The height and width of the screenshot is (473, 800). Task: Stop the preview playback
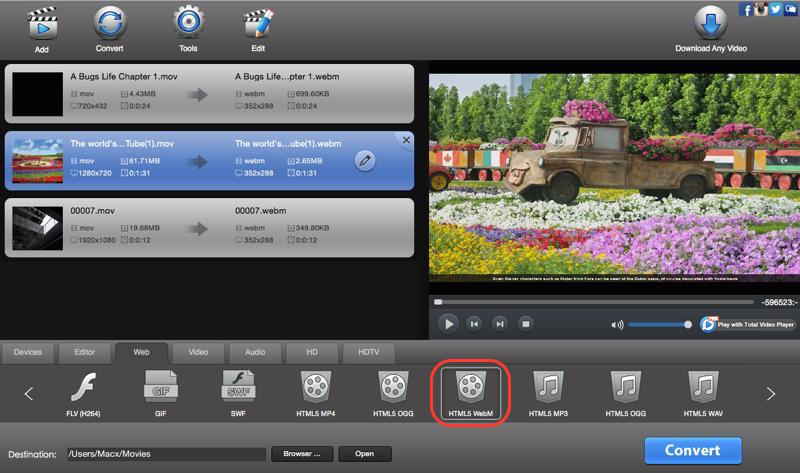tap(526, 324)
